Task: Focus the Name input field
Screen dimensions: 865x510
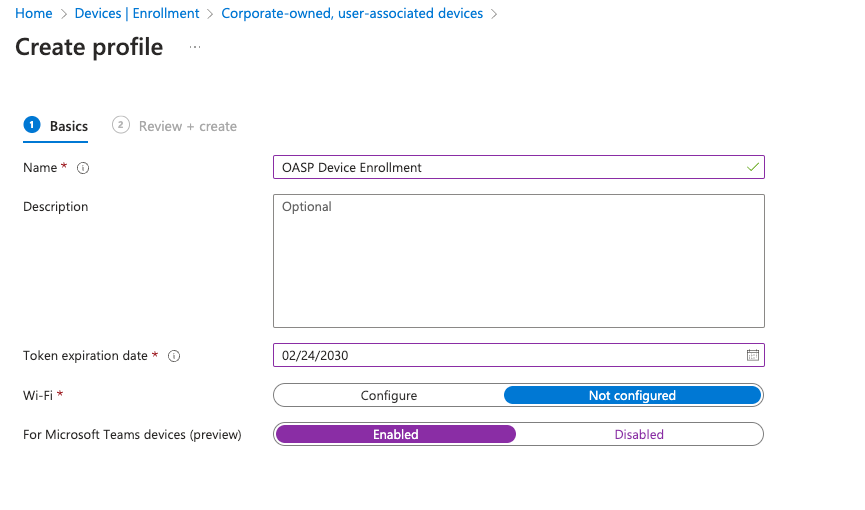Action: coord(510,167)
